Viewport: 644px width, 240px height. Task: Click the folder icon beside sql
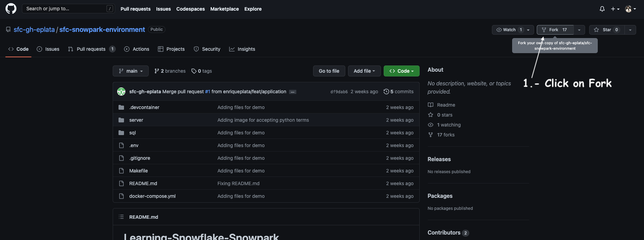(121, 133)
